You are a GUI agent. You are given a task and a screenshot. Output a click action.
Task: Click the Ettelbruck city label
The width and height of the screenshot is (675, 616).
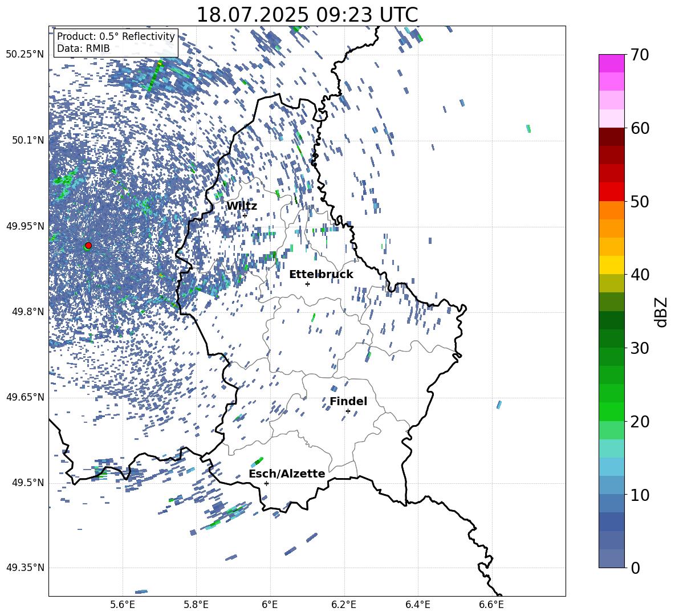click(x=321, y=275)
